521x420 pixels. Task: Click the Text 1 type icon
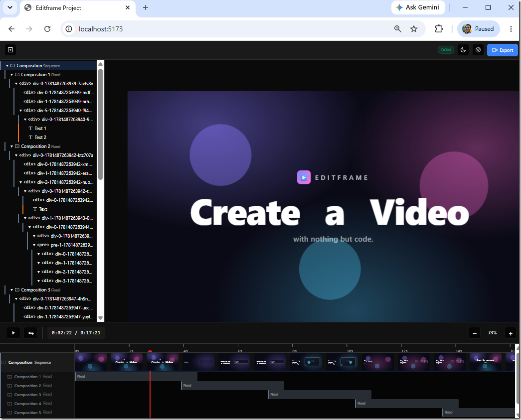30,128
